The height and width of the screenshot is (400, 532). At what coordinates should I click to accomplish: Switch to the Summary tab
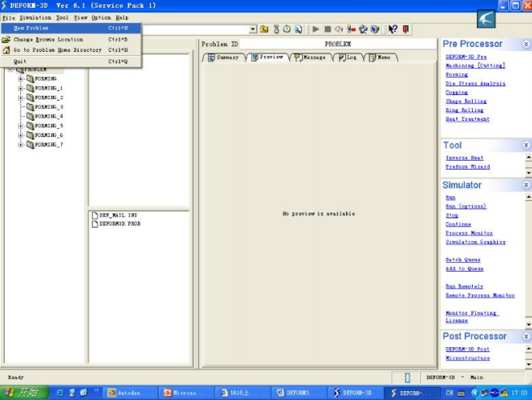[x=223, y=58]
